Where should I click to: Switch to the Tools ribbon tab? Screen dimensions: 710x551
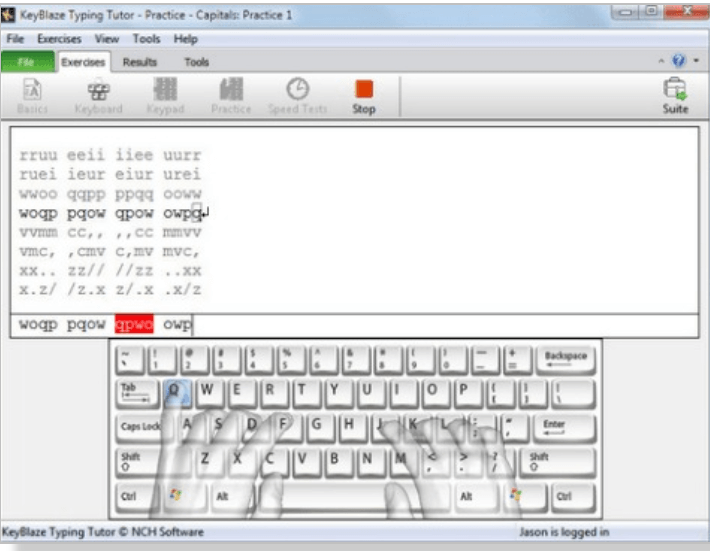[196, 62]
